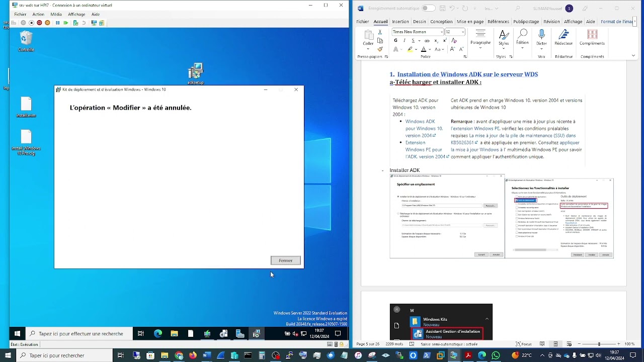The width and height of the screenshot is (644, 362).
Task: Toggle superscript formatting in Word
Action: tap(445, 40)
